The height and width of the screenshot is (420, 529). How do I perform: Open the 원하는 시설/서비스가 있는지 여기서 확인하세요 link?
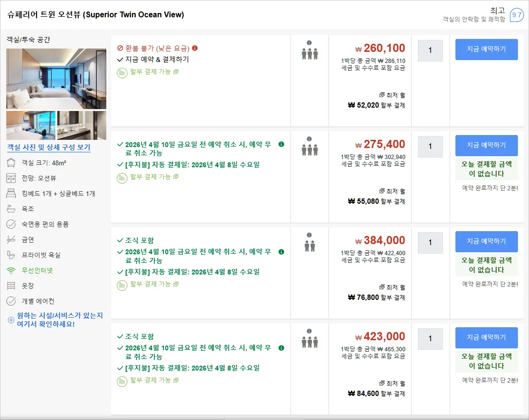click(x=60, y=320)
